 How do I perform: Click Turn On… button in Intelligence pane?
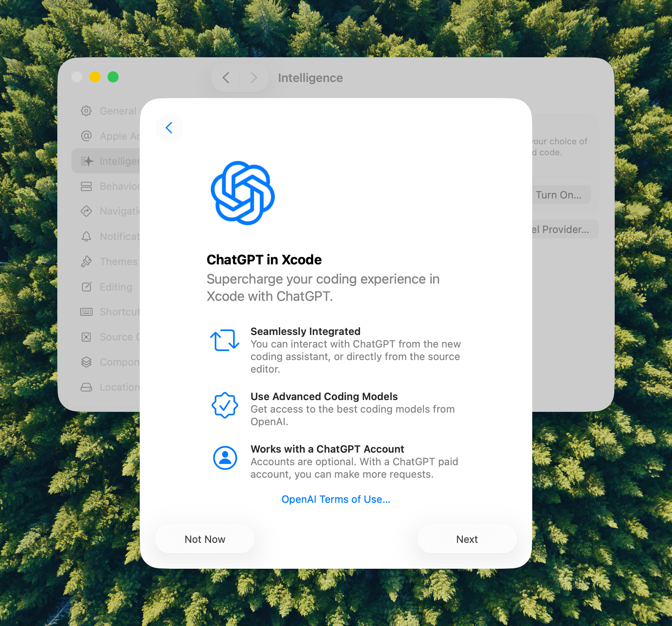(x=561, y=195)
